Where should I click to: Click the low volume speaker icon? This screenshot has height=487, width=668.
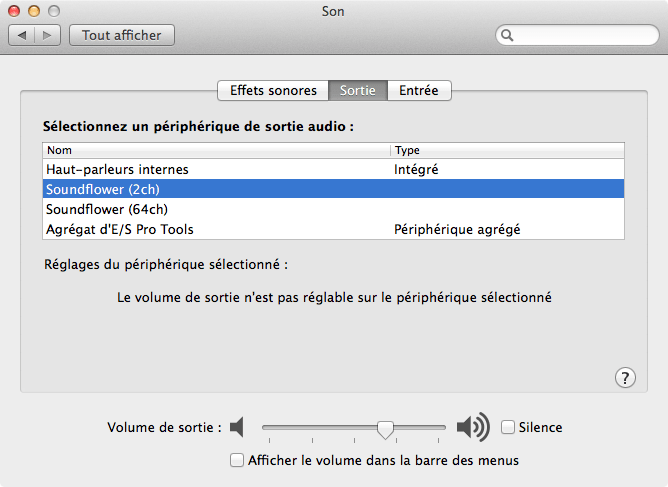click(x=237, y=428)
